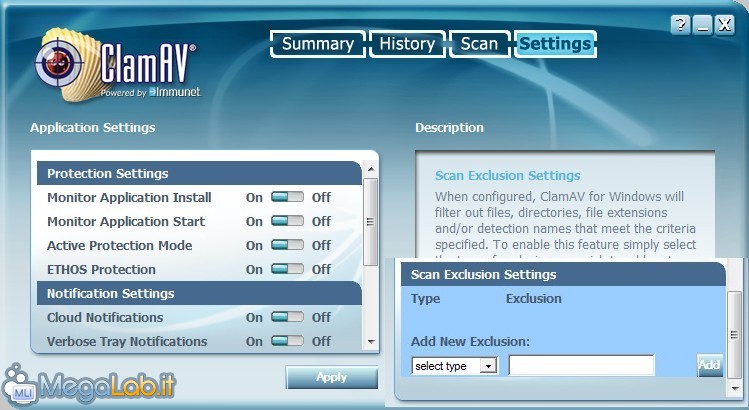Click the new exclusion text field
The width and height of the screenshot is (749, 410).
(x=581, y=366)
